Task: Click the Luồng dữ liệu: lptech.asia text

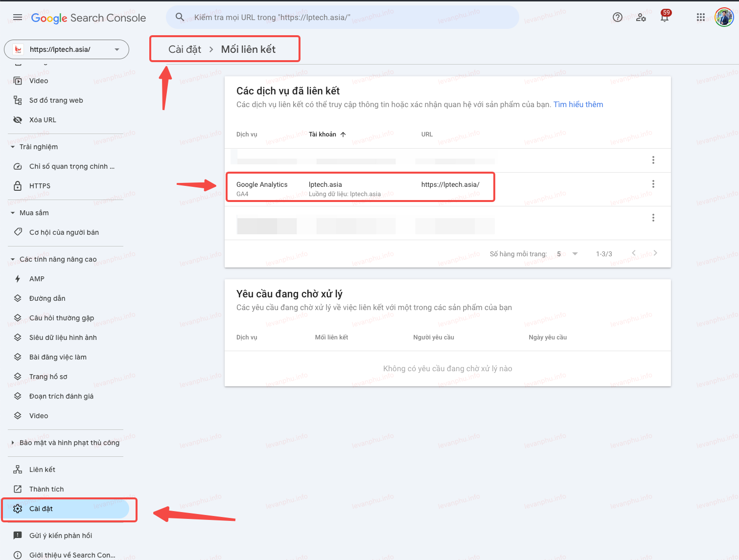Action: (x=345, y=194)
